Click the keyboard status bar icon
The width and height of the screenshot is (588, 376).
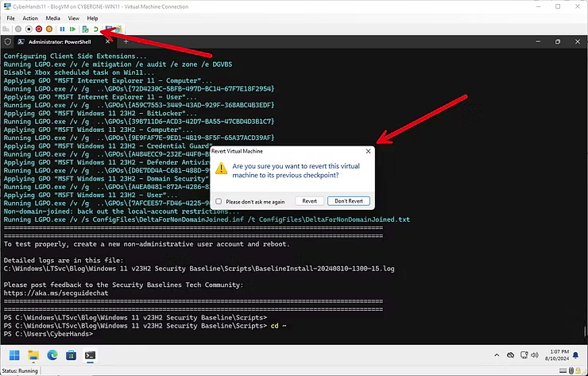(563, 370)
